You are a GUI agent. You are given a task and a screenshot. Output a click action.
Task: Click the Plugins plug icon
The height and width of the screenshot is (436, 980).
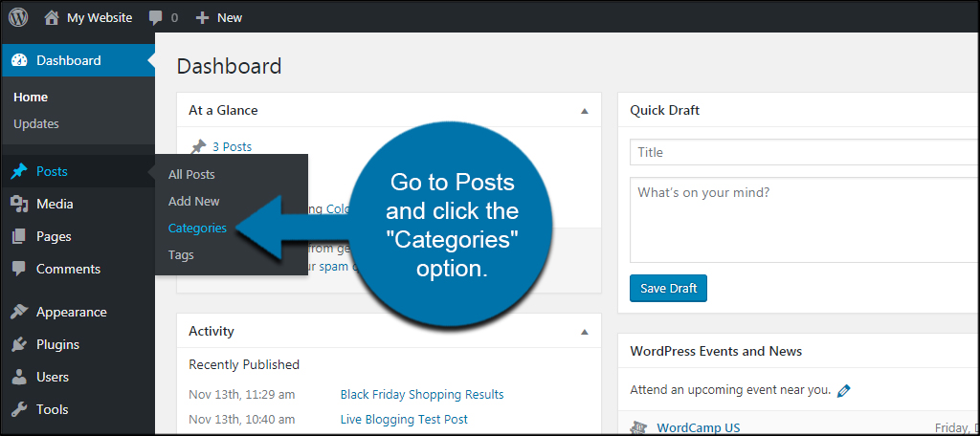(x=19, y=344)
